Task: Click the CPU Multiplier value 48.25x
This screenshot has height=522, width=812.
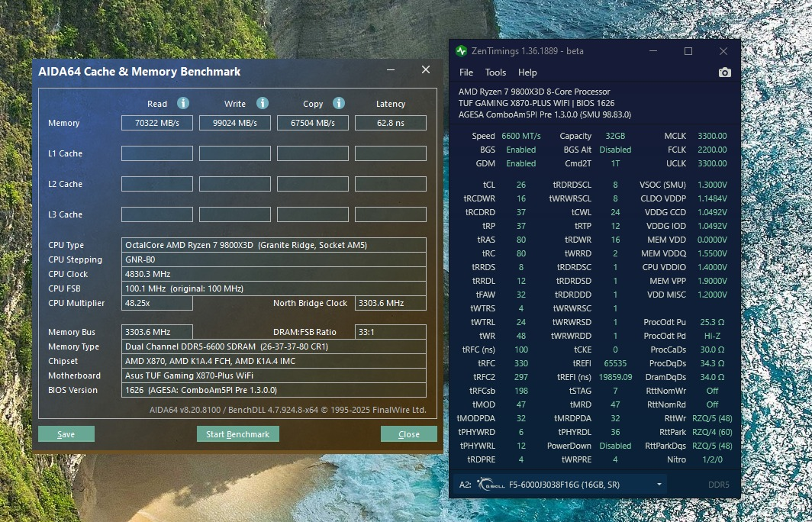Action: pos(157,303)
